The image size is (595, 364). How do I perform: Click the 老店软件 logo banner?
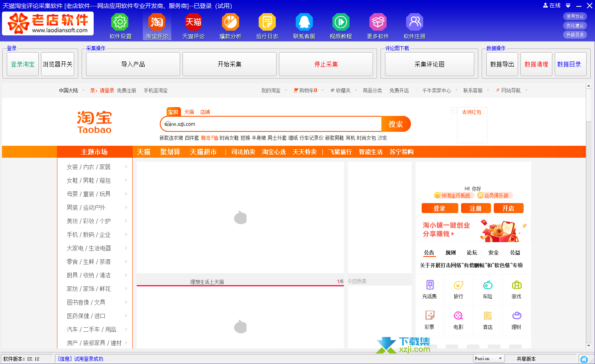pos(48,23)
